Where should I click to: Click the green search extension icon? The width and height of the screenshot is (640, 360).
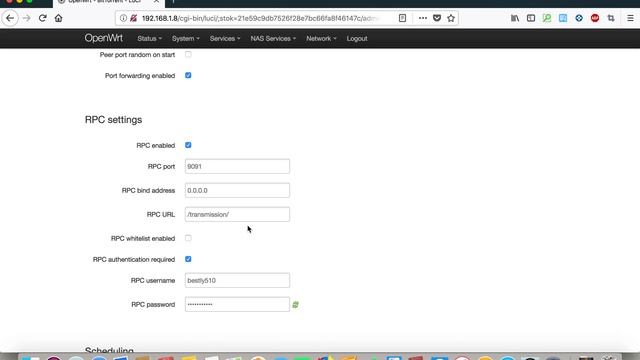pos(547,18)
